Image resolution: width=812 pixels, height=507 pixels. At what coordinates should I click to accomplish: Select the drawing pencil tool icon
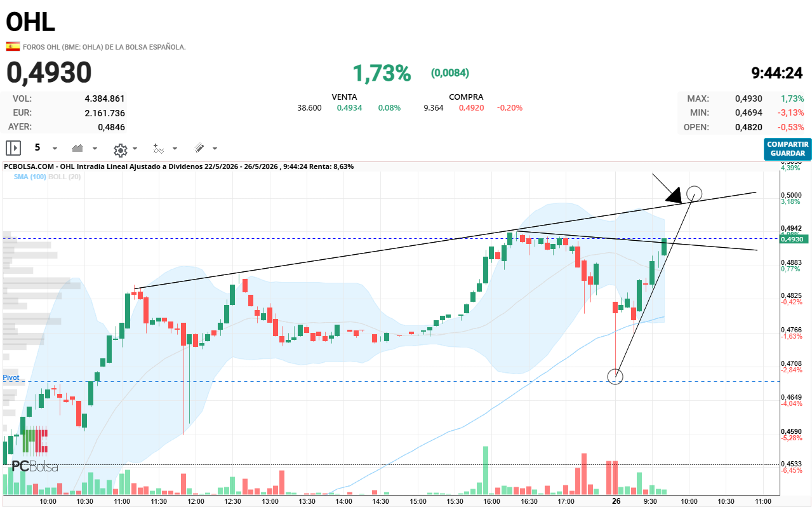click(x=199, y=148)
